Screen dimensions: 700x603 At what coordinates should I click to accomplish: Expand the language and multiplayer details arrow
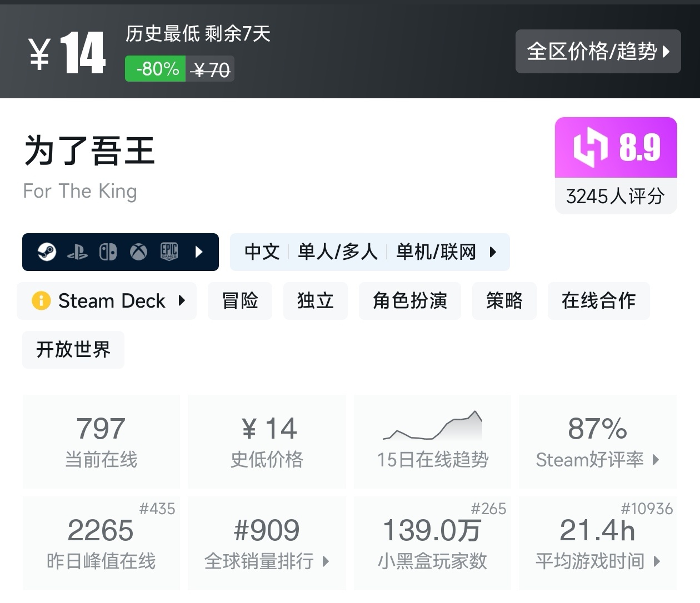coord(493,252)
